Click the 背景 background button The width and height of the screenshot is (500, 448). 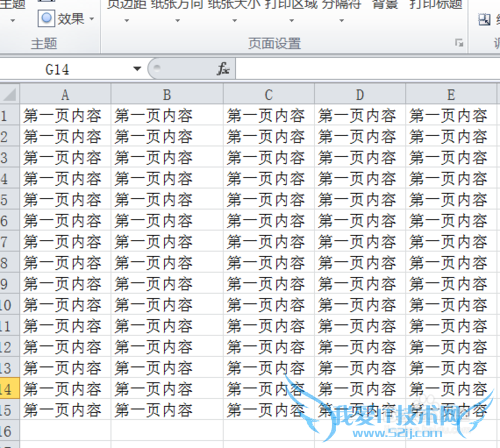coord(385,5)
